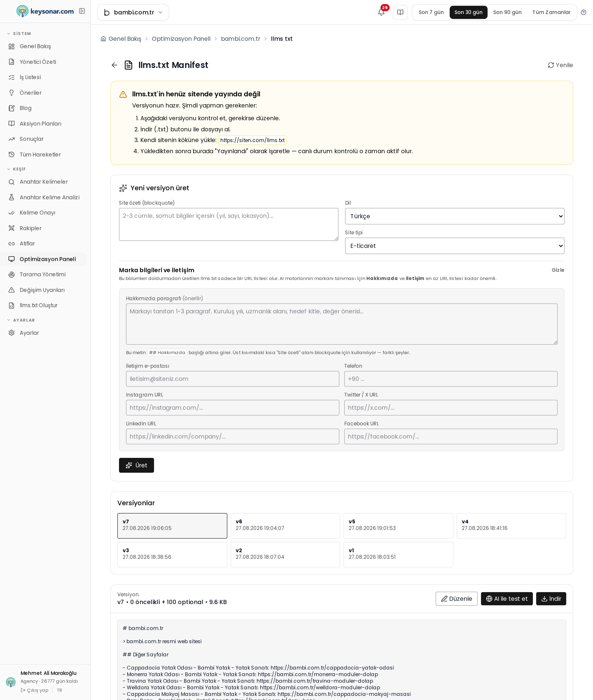The image size is (593, 700).
Task: Open the bambi.com.tr site selector dropdown
Action: click(133, 12)
